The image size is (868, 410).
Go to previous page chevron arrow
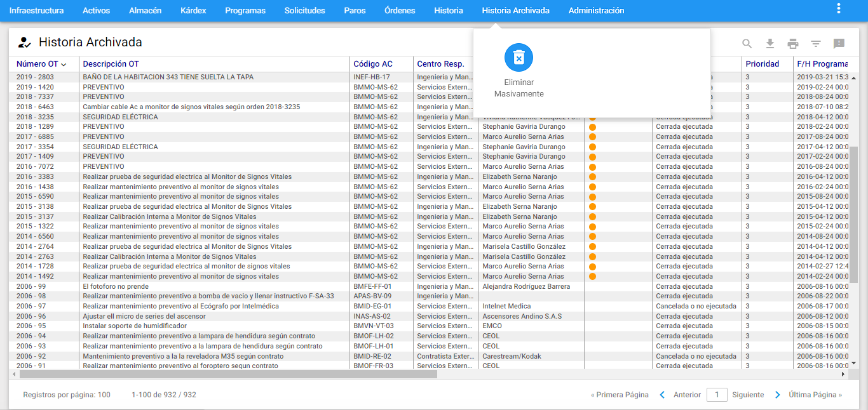point(662,395)
